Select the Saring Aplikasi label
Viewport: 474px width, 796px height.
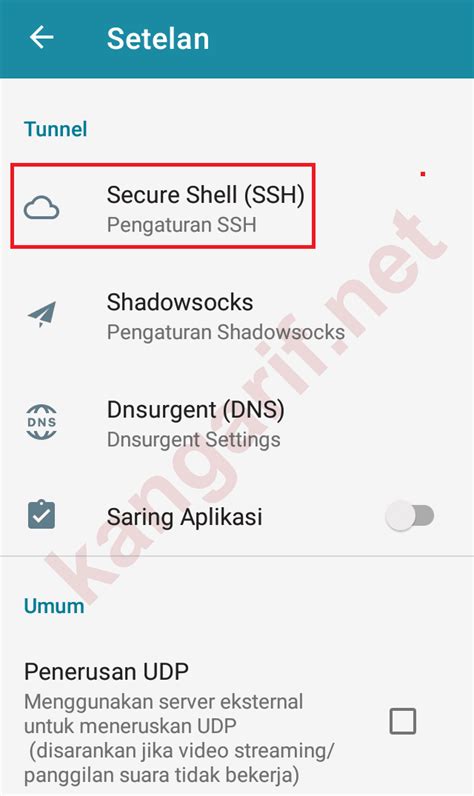pyautogui.click(x=185, y=517)
